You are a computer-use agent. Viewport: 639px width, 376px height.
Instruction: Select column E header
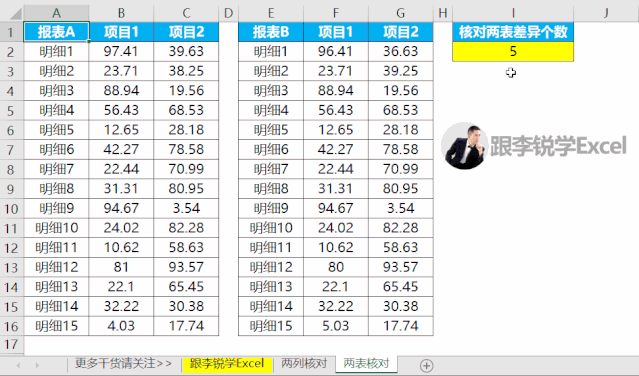pyautogui.click(x=271, y=13)
